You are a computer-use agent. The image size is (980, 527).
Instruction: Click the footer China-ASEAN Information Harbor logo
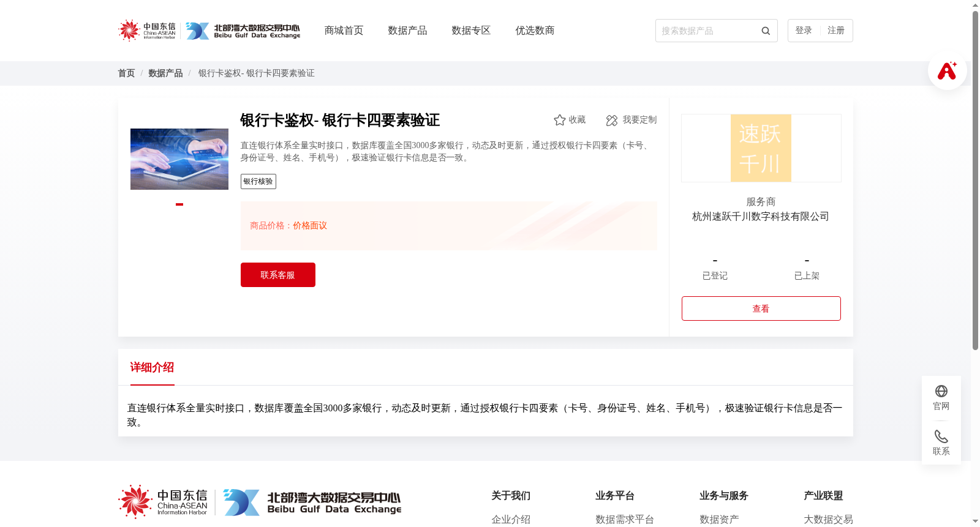pos(163,502)
